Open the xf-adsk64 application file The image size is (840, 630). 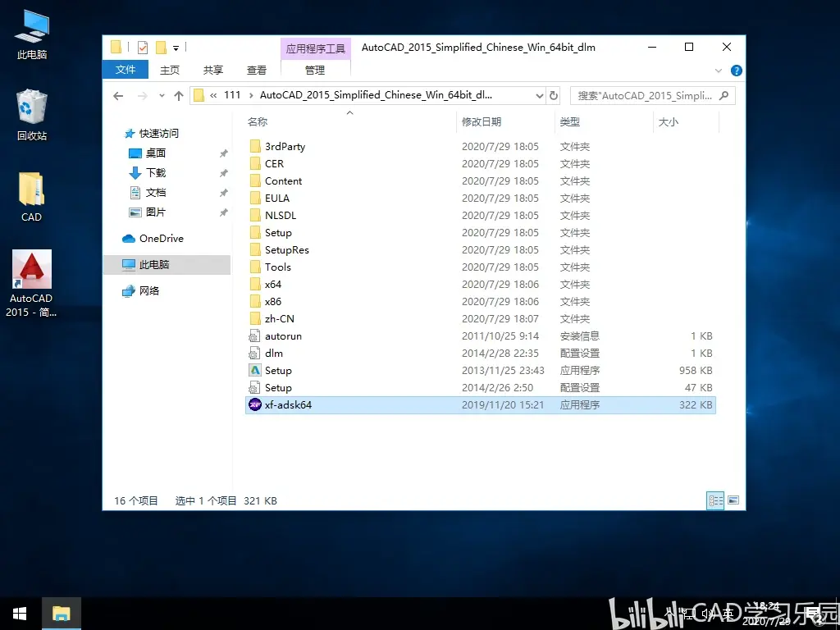click(480, 405)
